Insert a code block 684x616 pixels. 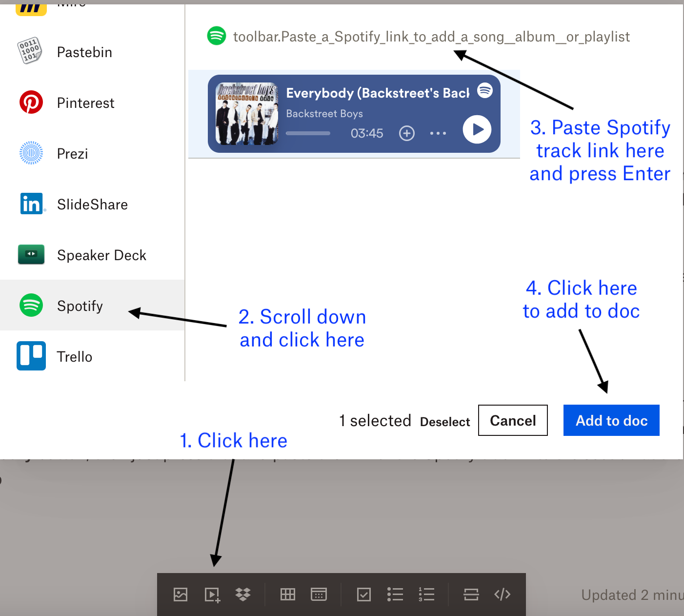502,595
